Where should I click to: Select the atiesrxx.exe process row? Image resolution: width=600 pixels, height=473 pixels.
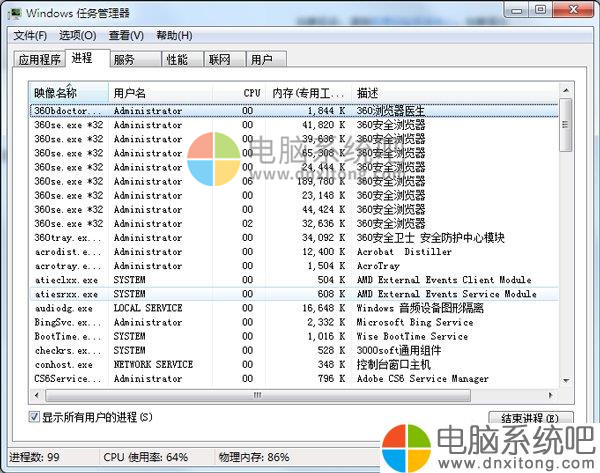(65, 295)
